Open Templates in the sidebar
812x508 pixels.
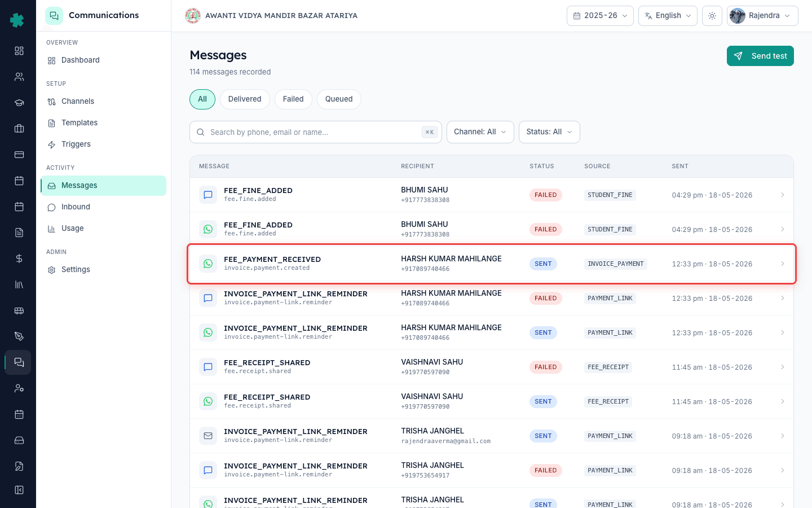point(103,123)
